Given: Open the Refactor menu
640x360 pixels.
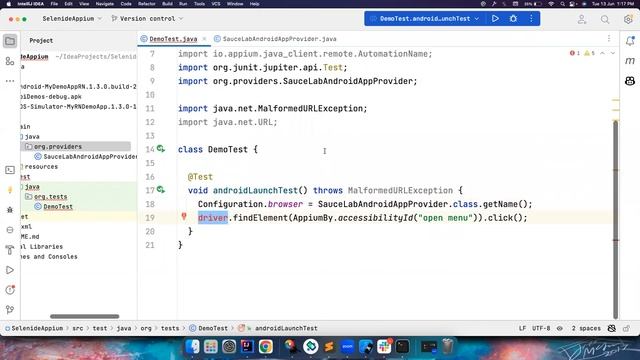Looking at the screenshot, I should [147, 4].
